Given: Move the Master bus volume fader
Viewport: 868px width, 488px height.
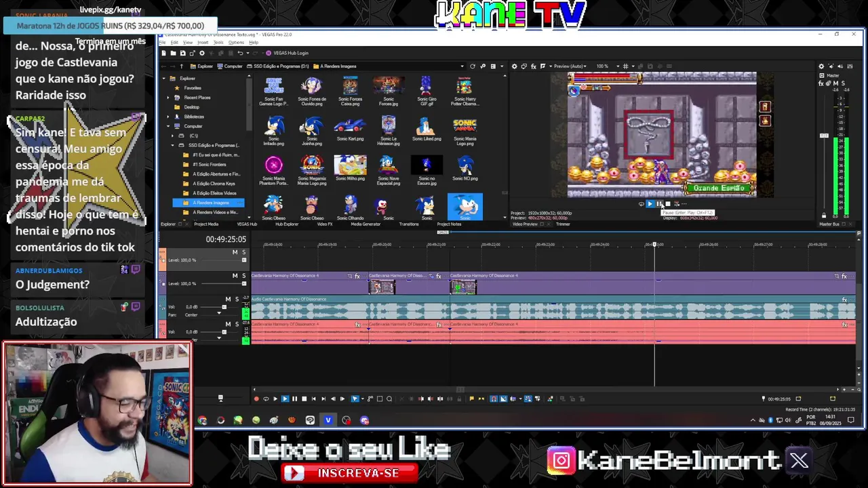Looking at the screenshot, I should (x=824, y=136).
